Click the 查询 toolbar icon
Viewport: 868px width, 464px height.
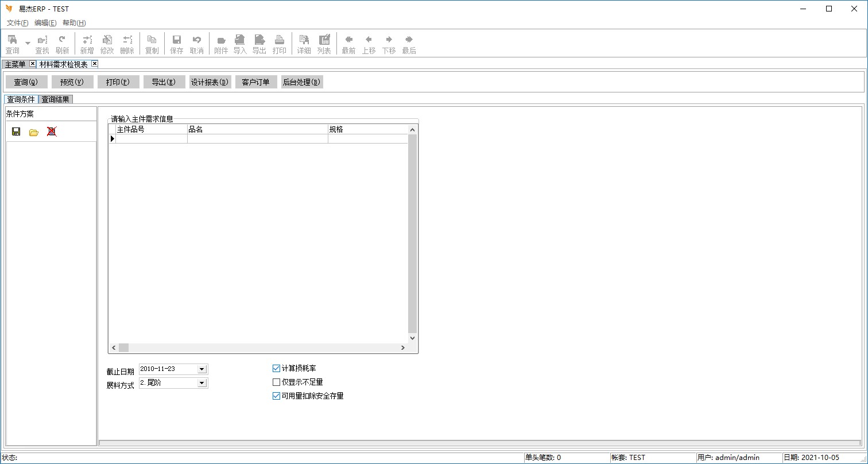(x=12, y=43)
